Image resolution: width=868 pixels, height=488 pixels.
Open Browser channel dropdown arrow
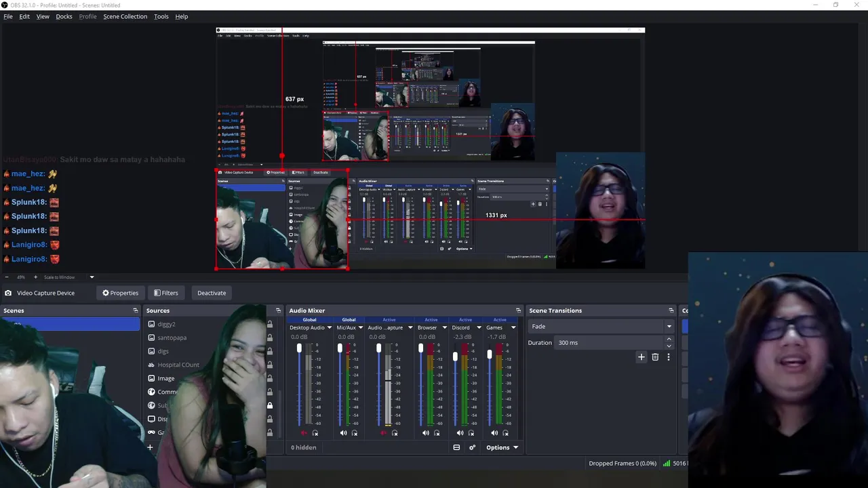443,327
